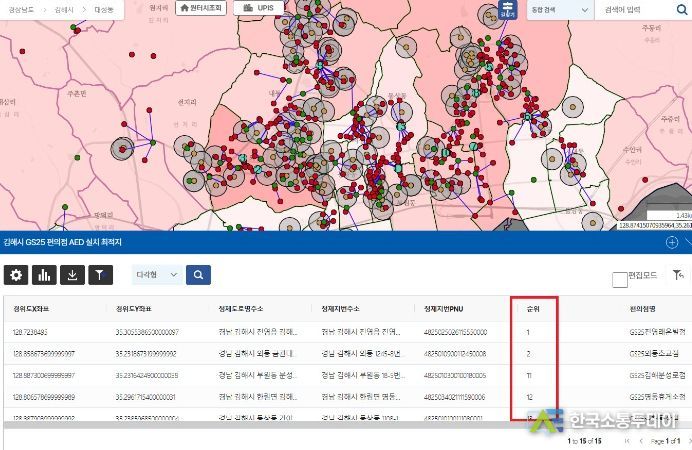Image resolution: width=692 pixels, height=450 pixels.
Task: Select 대성동 in the breadcrumb
Action: pos(104,9)
